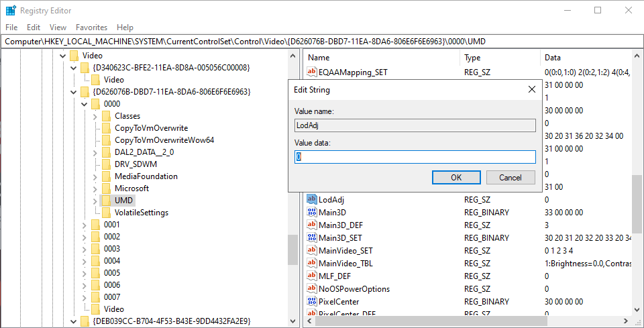Select the Video subkey under {D340623C...}
The width and height of the screenshot is (644, 328).
[x=114, y=80]
